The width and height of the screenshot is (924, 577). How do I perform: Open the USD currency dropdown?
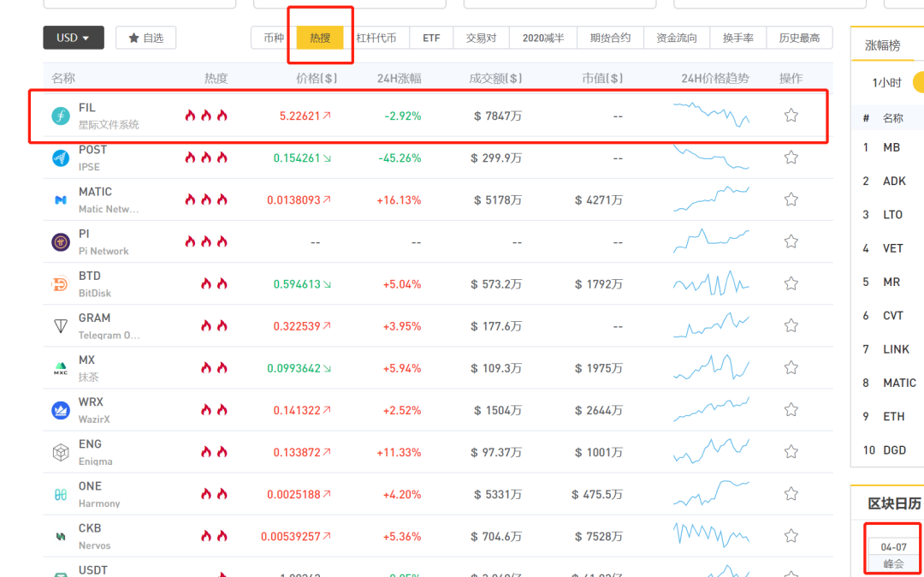74,38
